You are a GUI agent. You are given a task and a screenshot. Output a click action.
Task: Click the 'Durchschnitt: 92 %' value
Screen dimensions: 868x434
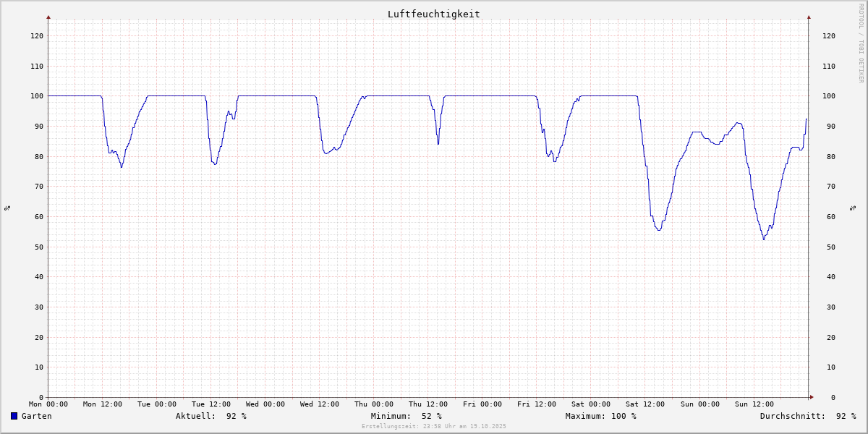pos(808,416)
